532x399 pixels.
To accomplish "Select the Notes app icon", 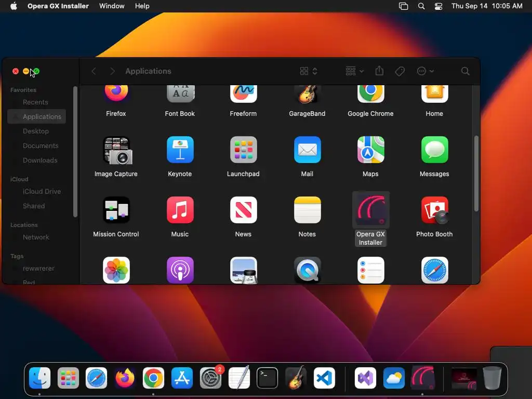I will point(307,210).
